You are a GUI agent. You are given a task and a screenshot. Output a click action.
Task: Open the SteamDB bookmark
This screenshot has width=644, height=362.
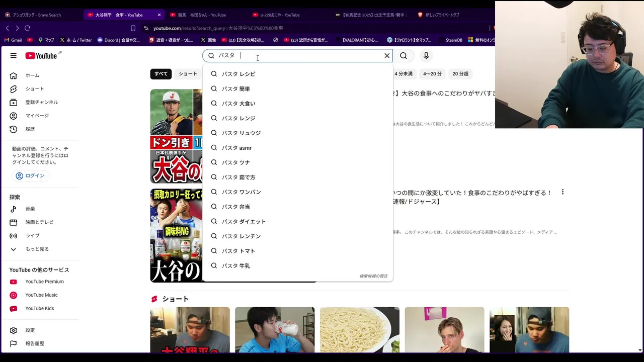[450, 40]
